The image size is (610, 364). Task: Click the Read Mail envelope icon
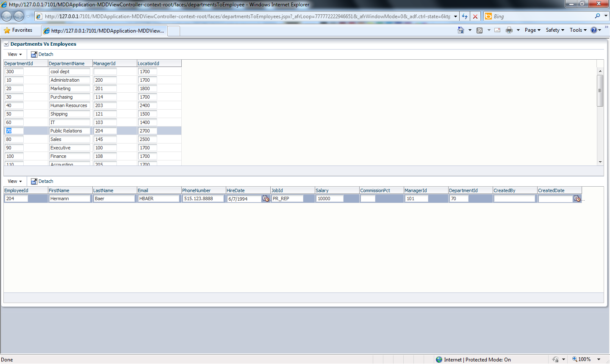tap(496, 30)
